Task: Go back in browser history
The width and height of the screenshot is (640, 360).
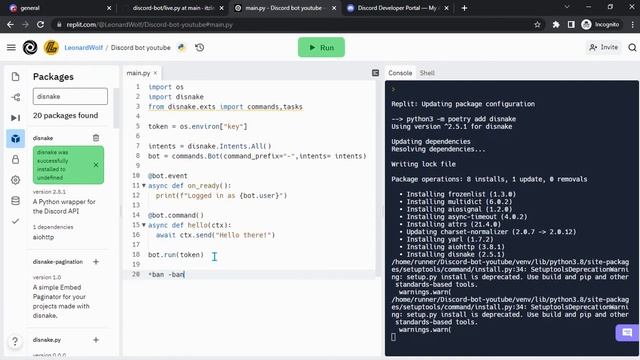Action: (x=10, y=24)
